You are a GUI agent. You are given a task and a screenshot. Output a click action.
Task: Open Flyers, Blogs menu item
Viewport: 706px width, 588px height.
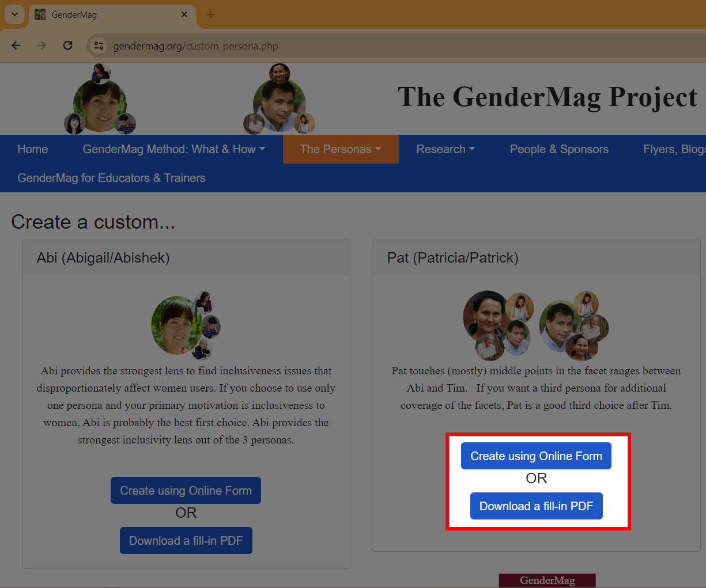(x=674, y=149)
